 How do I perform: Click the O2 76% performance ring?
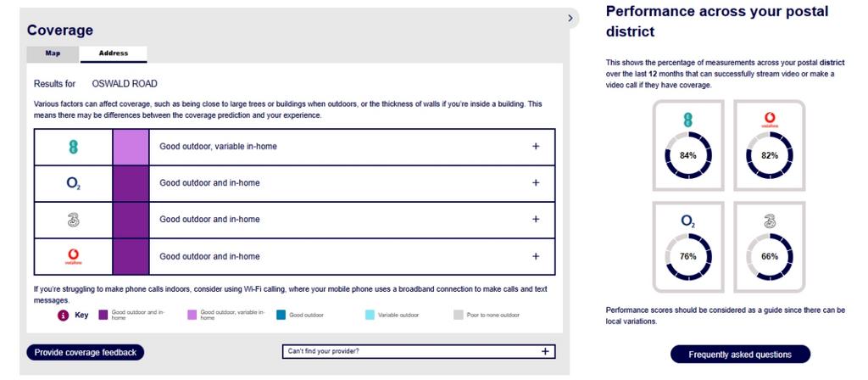[x=688, y=256]
